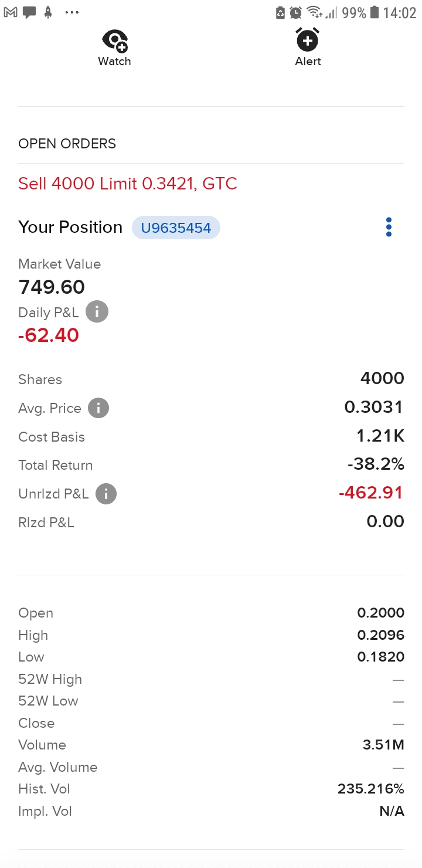
Task: Tap the Watch eye icon
Action: point(115,41)
